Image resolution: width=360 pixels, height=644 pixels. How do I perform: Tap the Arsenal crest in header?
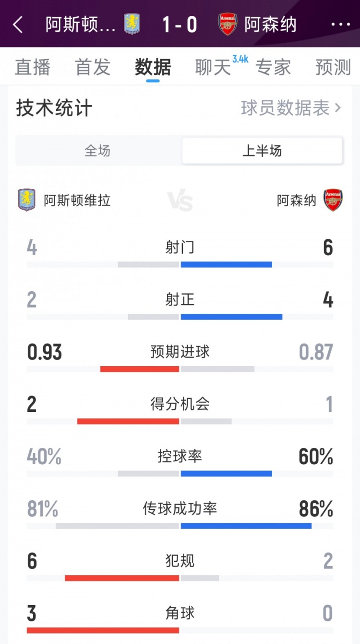(x=228, y=24)
